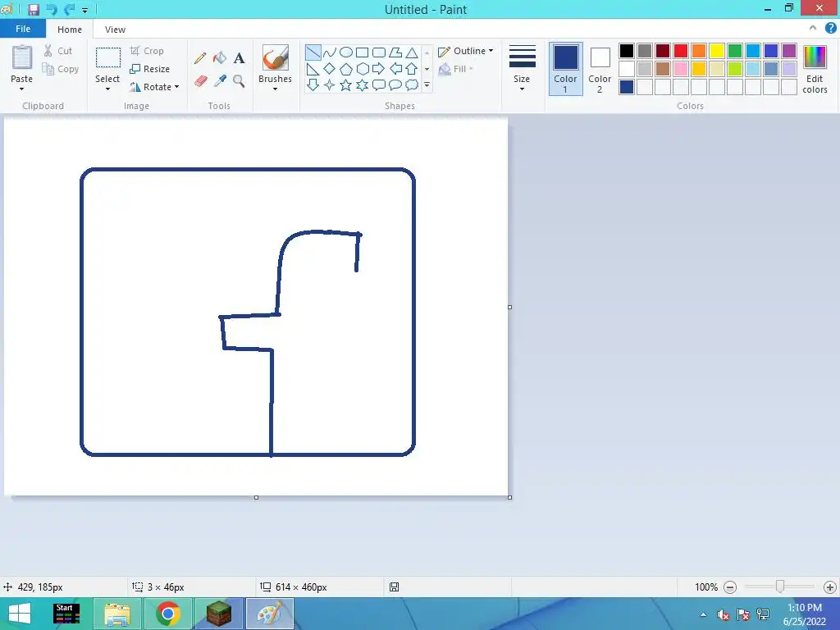Viewport: 840px width, 630px height.
Task: Choose the Curve shape
Action: [x=330, y=52]
